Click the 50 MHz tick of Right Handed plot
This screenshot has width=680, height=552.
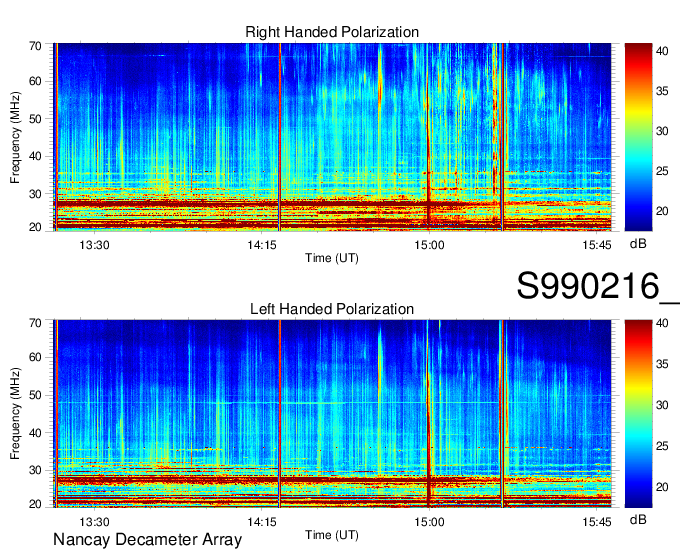point(35,119)
